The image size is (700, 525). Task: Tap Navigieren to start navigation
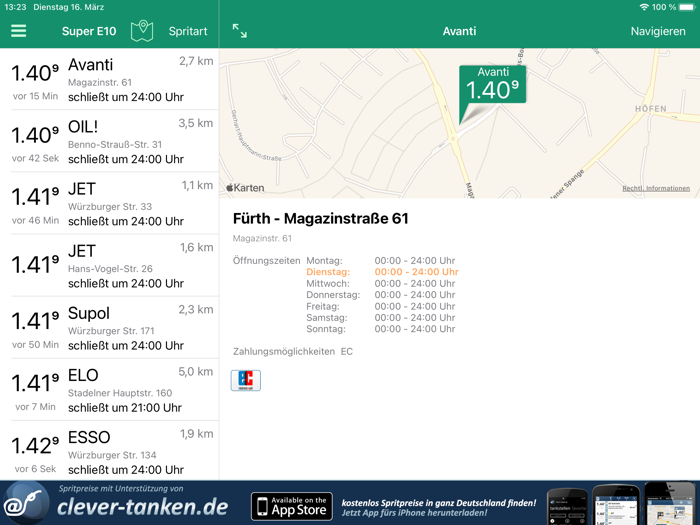point(658,31)
